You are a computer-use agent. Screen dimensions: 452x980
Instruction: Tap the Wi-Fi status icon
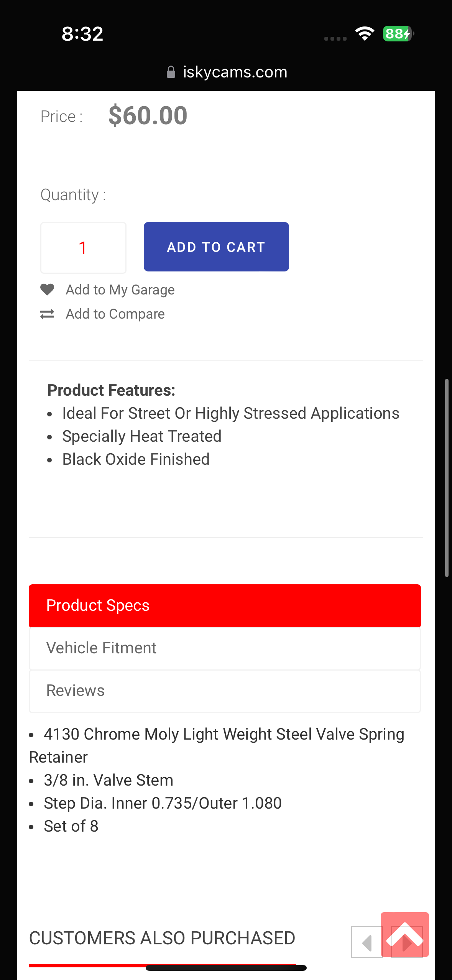pos(365,34)
